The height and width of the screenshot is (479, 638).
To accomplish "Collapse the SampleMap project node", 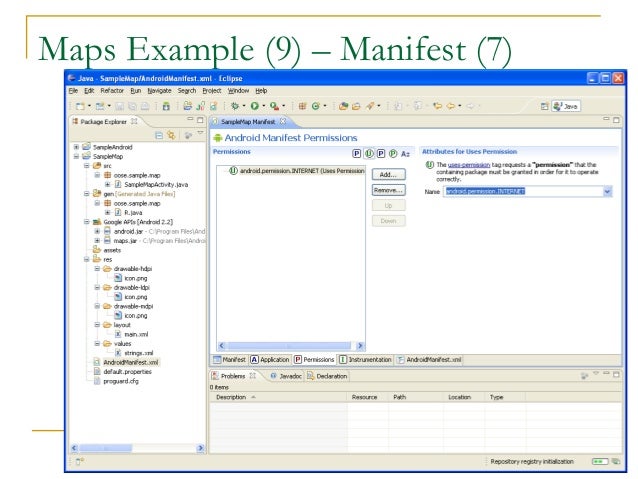I will 76,156.
